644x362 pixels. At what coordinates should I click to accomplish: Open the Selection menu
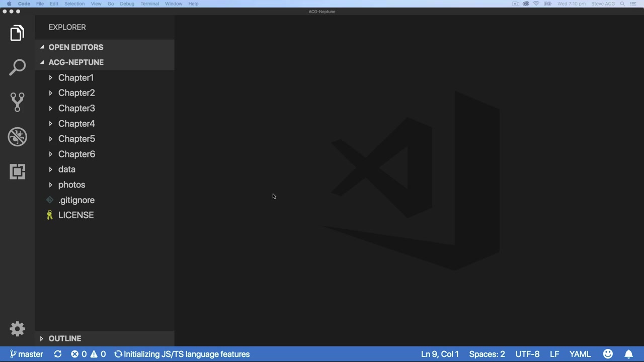74,4
